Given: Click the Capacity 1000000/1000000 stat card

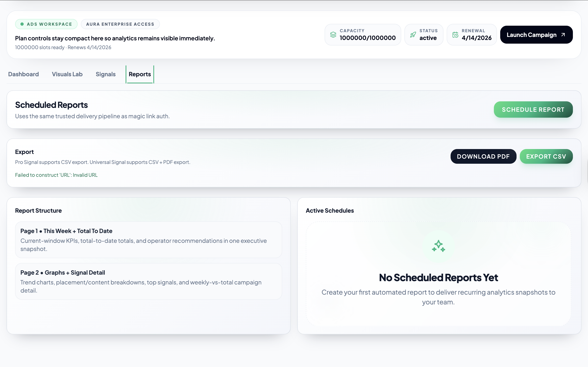Looking at the screenshot, I should pos(363,34).
